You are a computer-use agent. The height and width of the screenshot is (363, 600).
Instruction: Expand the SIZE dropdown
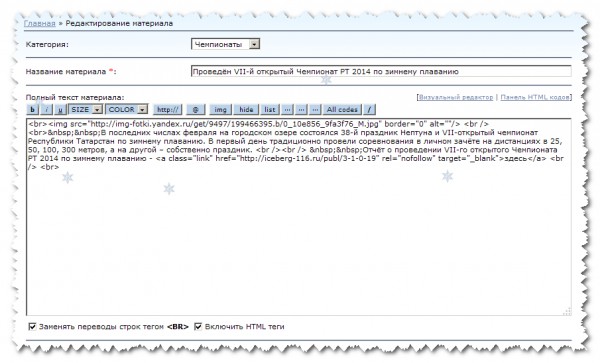click(86, 109)
